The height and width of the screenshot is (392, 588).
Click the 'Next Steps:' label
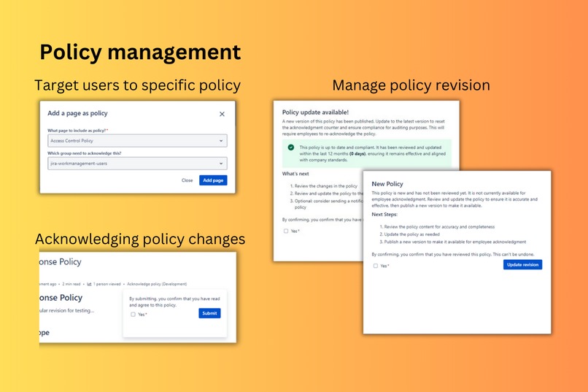tap(384, 214)
